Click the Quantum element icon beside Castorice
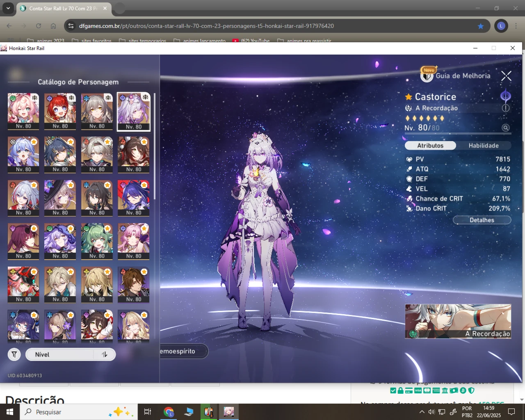Screen dimensions: 525x420 (505, 96)
